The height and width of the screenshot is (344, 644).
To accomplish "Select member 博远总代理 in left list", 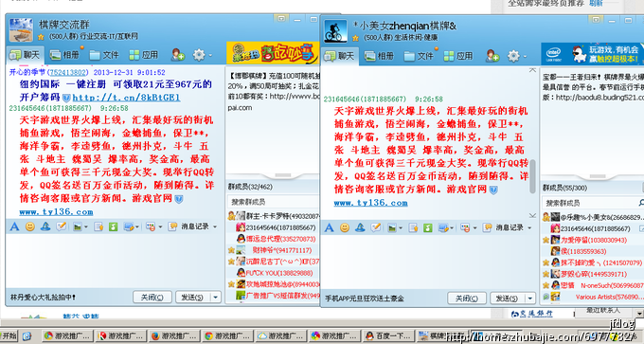I will tap(274, 239).
